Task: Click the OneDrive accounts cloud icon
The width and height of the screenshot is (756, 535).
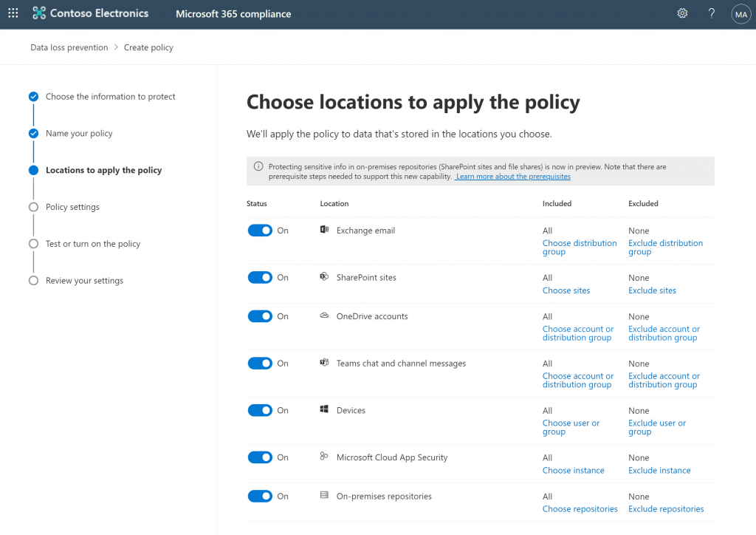Action: pos(325,316)
